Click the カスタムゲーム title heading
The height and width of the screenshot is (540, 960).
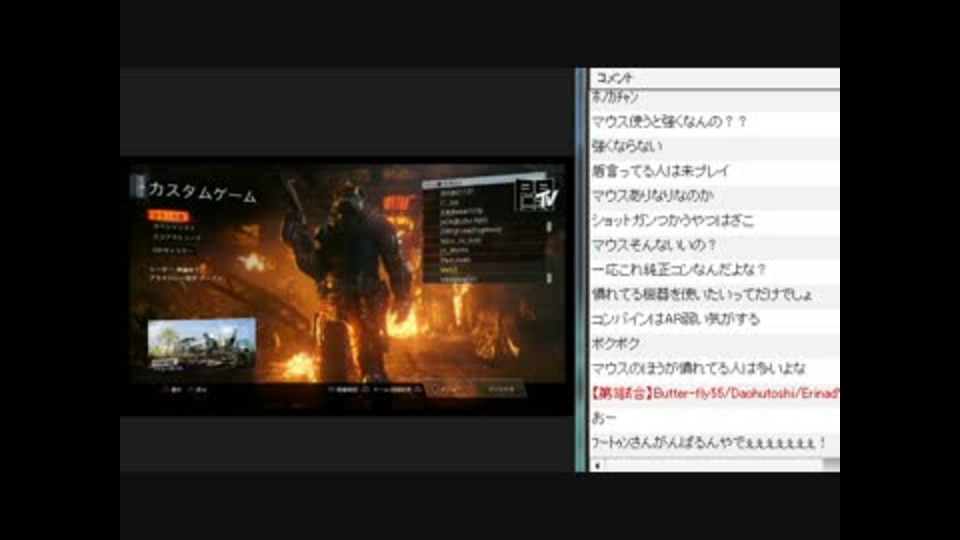coord(203,192)
